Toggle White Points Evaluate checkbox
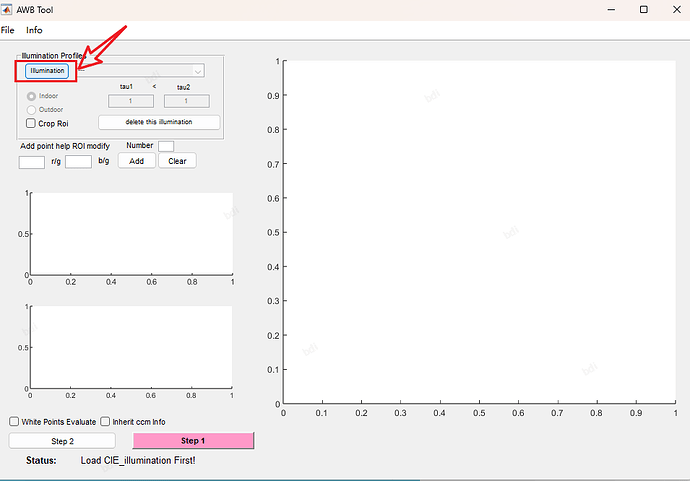690x481 pixels. pyautogui.click(x=14, y=422)
